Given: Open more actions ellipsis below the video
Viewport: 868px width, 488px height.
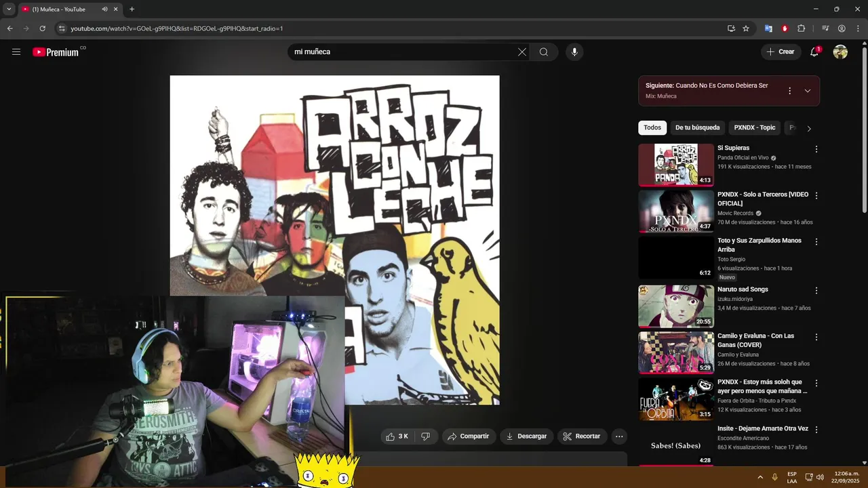Looking at the screenshot, I should pos(618,436).
